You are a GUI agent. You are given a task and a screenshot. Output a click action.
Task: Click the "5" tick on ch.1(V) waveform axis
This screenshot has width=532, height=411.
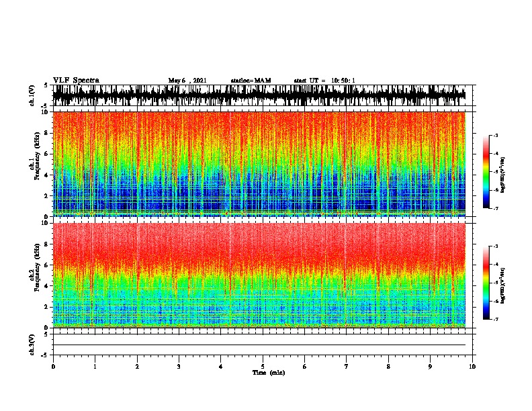click(46, 85)
